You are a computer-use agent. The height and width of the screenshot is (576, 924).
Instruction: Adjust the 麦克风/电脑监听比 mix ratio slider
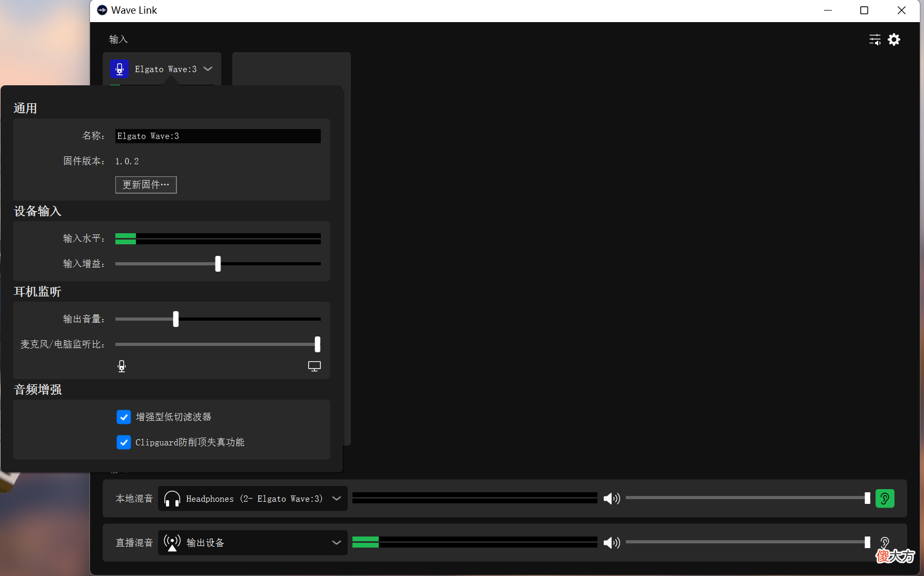(x=317, y=344)
